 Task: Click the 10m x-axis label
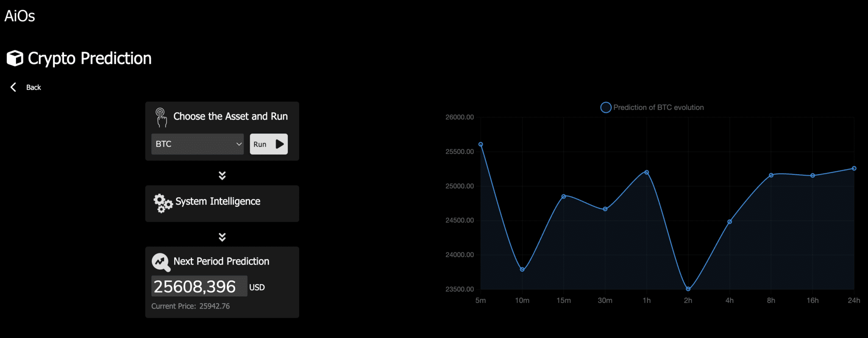coord(522,301)
